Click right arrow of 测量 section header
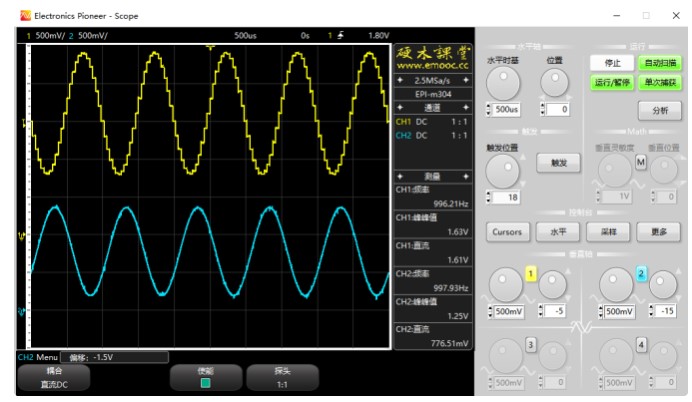Viewport: 692px width, 402px height. pos(466,177)
